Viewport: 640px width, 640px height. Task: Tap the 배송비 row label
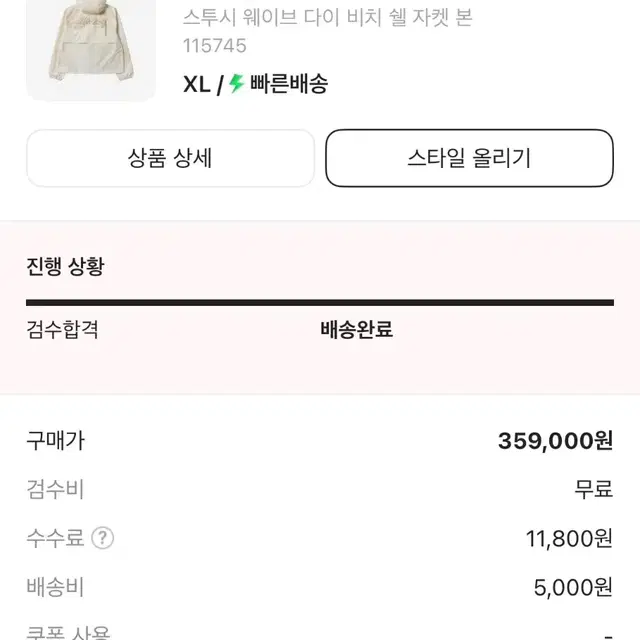(x=55, y=588)
